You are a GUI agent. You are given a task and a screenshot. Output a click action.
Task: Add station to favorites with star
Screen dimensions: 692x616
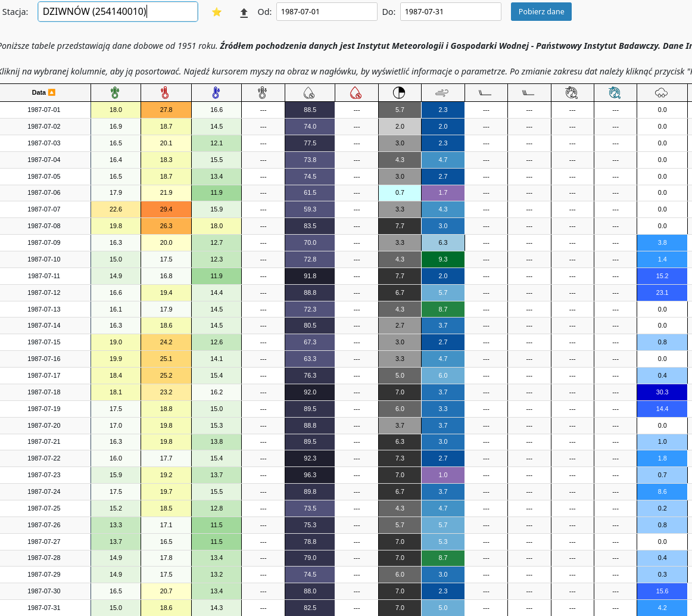[217, 12]
